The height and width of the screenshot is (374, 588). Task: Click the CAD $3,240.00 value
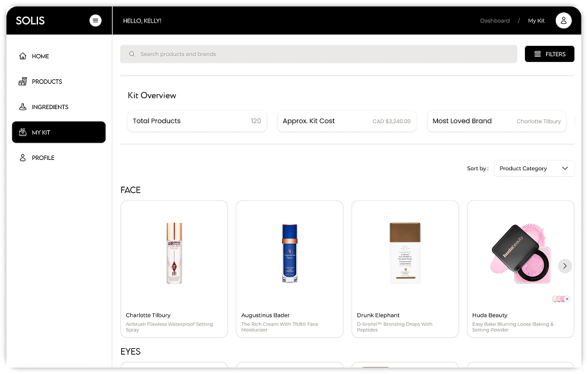point(392,121)
